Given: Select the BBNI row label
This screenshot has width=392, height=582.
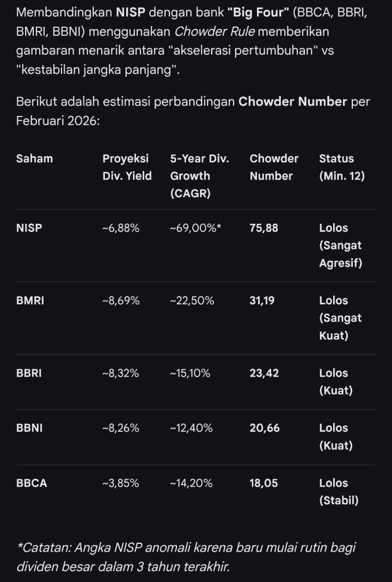Looking at the screenshot, I should tap(29, 428).
